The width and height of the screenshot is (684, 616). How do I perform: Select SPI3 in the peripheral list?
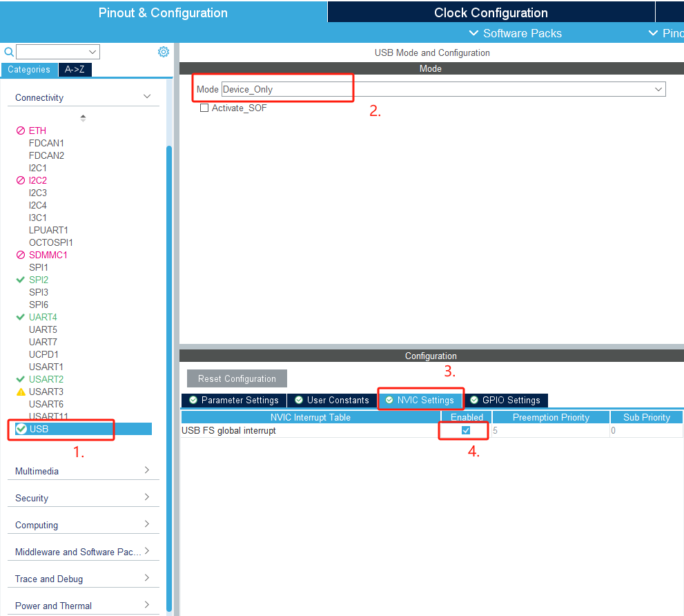pyautogui.click(x=39, y=292)
